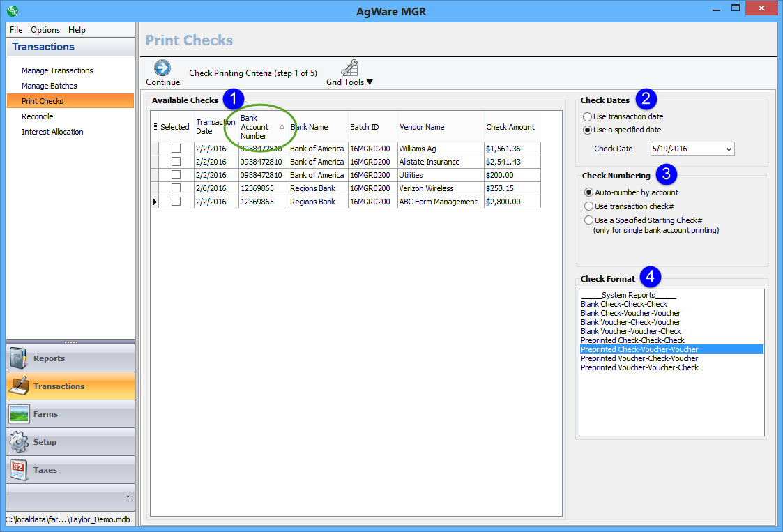Click the Transactions pen-and-ledger icon
The width and height of the screenshot is (783, 532).
pos(19,386)
